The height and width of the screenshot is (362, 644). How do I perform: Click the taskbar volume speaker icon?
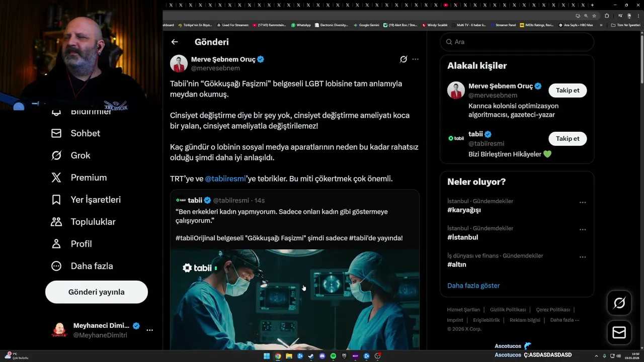point(619,356)
